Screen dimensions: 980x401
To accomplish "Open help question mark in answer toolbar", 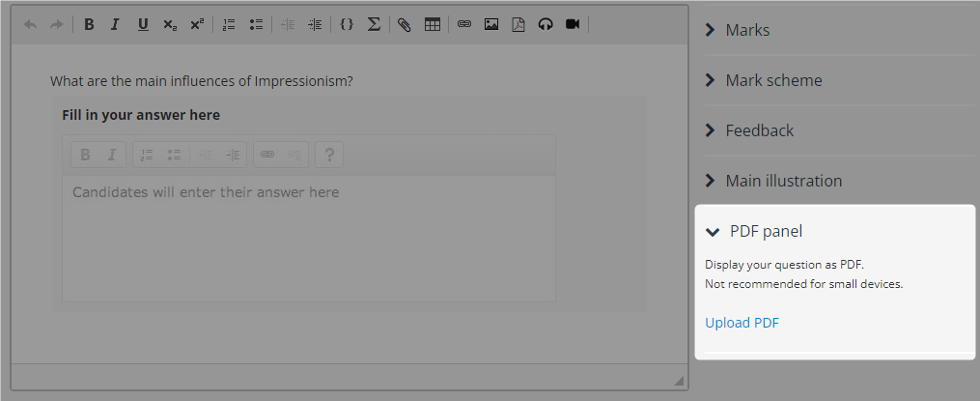I will click(x=329, y=155).
